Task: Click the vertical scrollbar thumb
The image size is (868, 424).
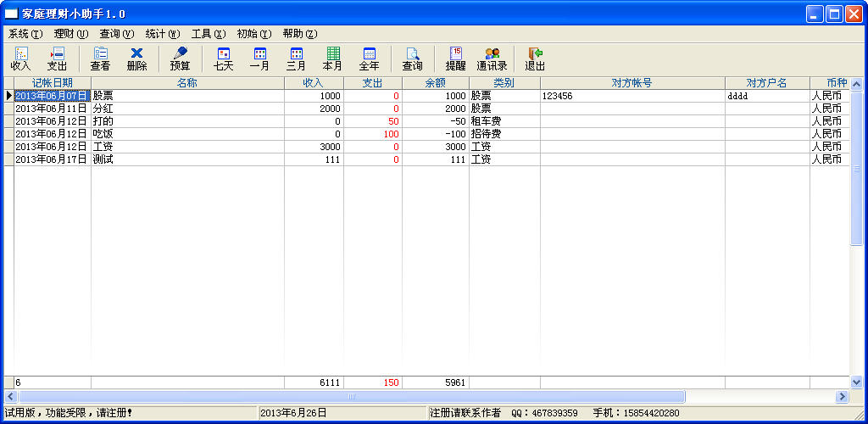Action: click(856, 168)
